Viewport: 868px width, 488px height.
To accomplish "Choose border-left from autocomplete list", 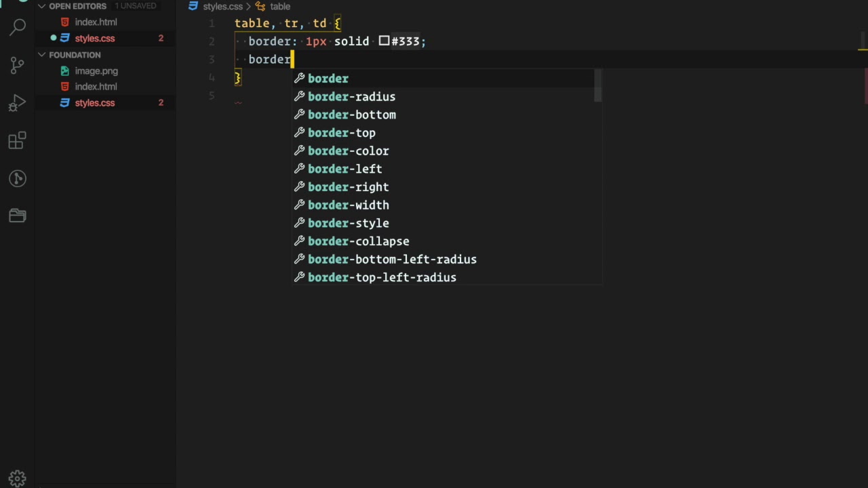I will [448, 169].
